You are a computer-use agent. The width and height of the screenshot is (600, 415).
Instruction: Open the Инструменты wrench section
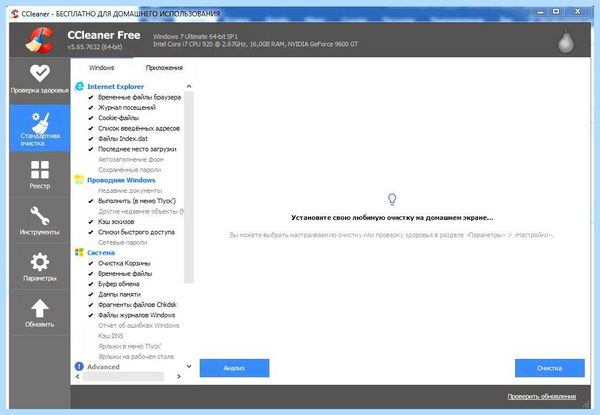(39, 220)
